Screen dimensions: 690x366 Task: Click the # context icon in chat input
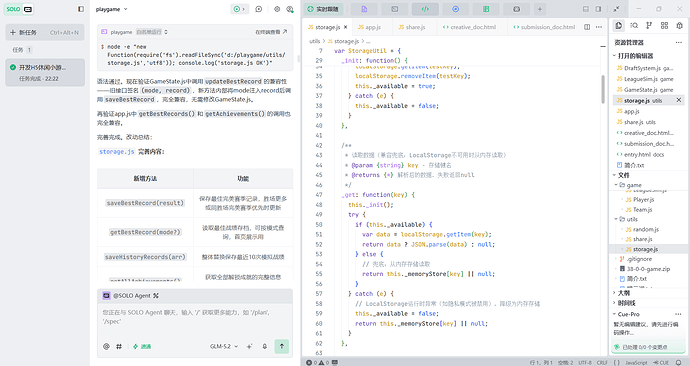pos(119,347)
